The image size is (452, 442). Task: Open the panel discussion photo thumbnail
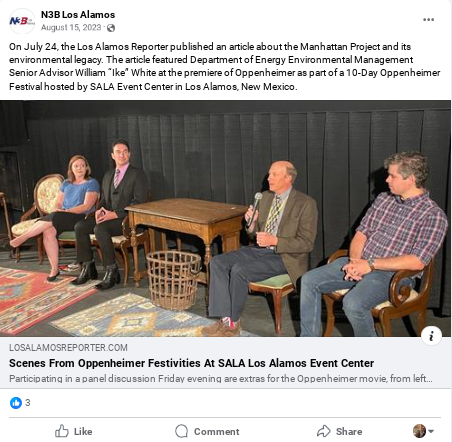pyautogui.click(x=225, y=218)
